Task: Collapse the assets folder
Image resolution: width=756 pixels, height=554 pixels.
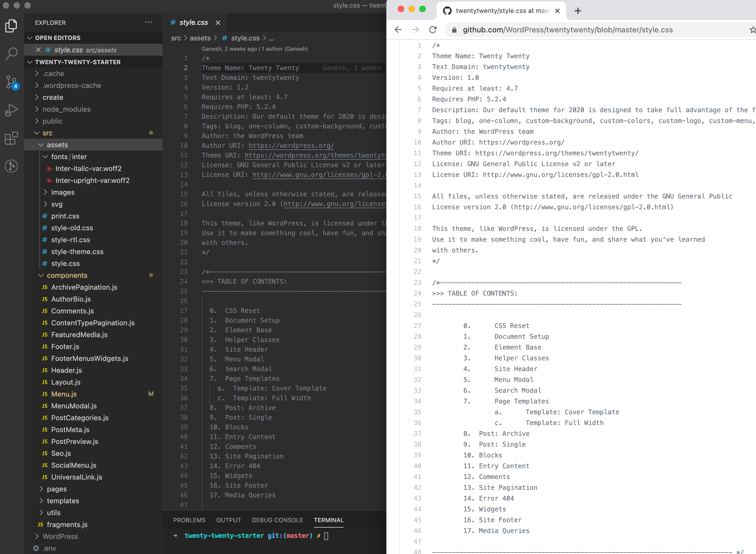Action: pyautogui.click(x=57, y=145)
